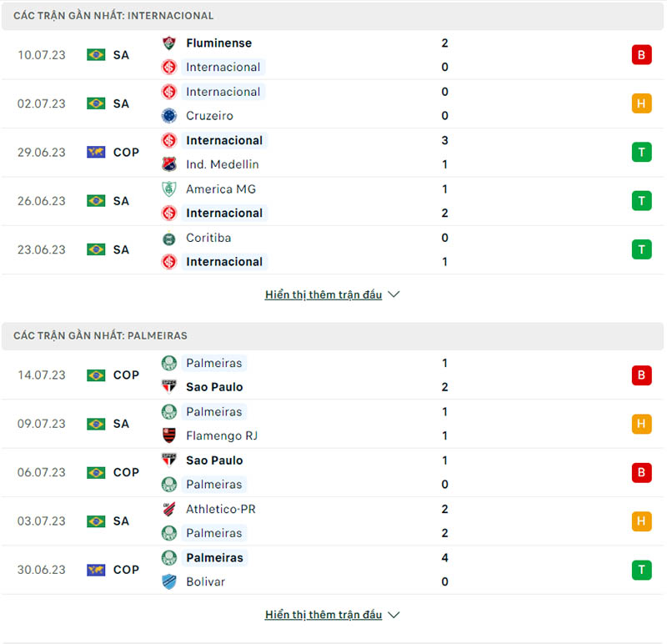Click the Palmeiras club badge

coord(169,363)
